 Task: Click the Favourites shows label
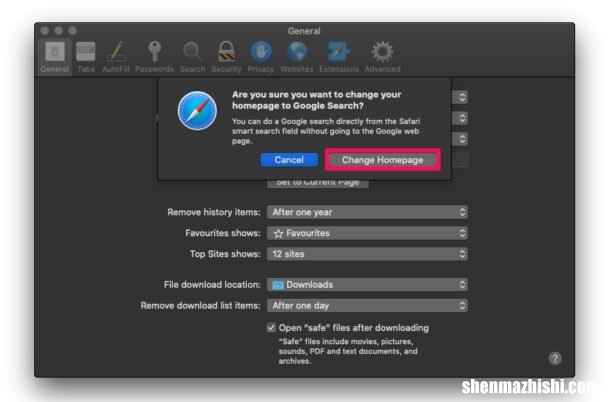coord(223,233)
